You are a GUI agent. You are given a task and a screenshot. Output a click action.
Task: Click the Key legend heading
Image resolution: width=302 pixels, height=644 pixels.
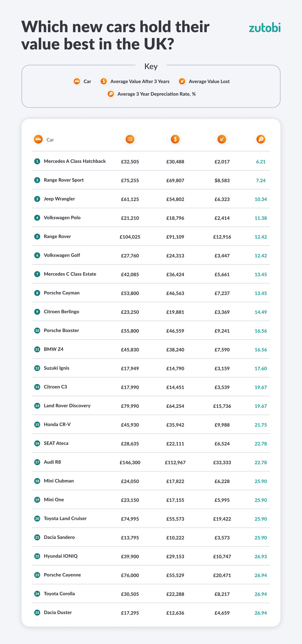(x=151, y=67)
